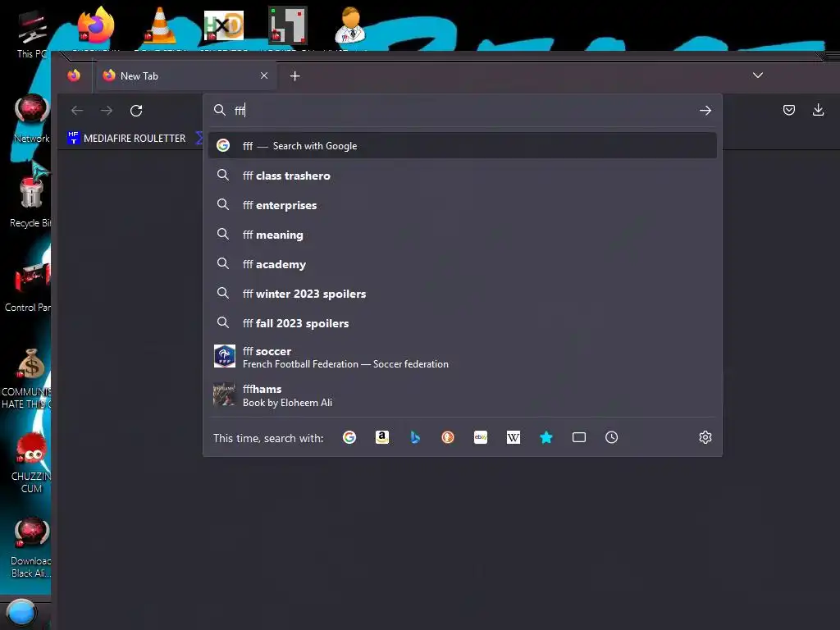840x630 pixels.
Task: Open the Downloads panel
Action: [818, 110]
